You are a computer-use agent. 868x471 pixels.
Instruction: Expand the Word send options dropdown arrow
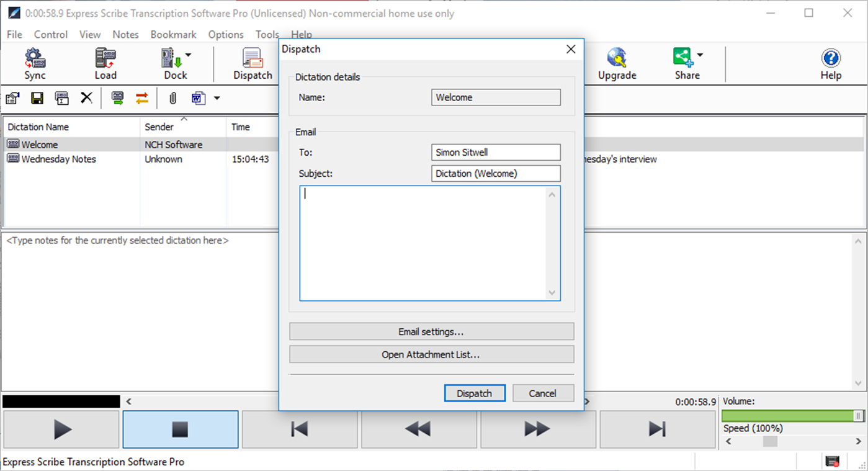point(217,98)
